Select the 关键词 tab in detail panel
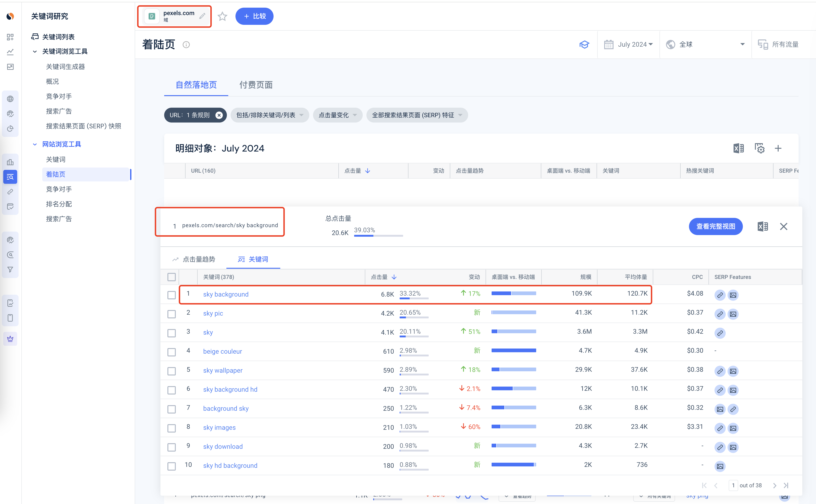Screen dimensions: 816x504 (x=253, y=259)
